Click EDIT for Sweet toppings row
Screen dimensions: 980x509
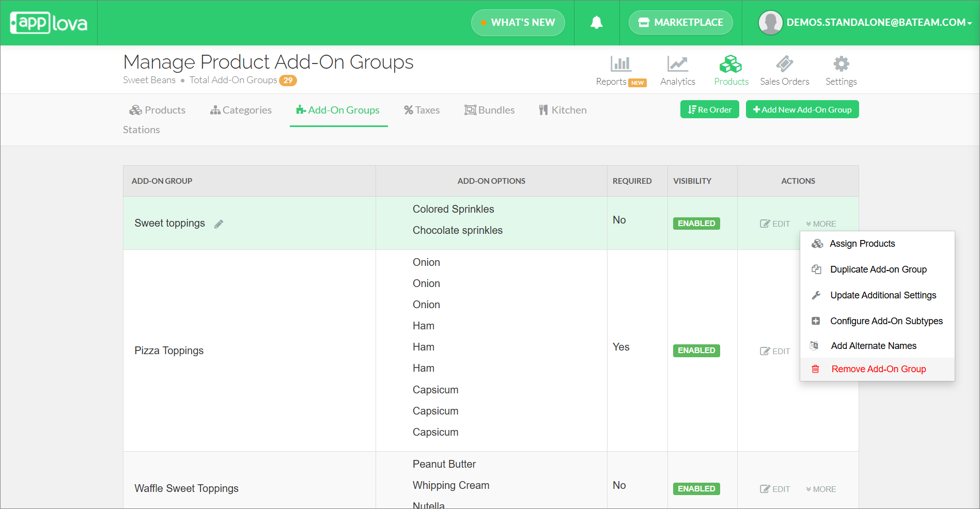coord(775,224)
